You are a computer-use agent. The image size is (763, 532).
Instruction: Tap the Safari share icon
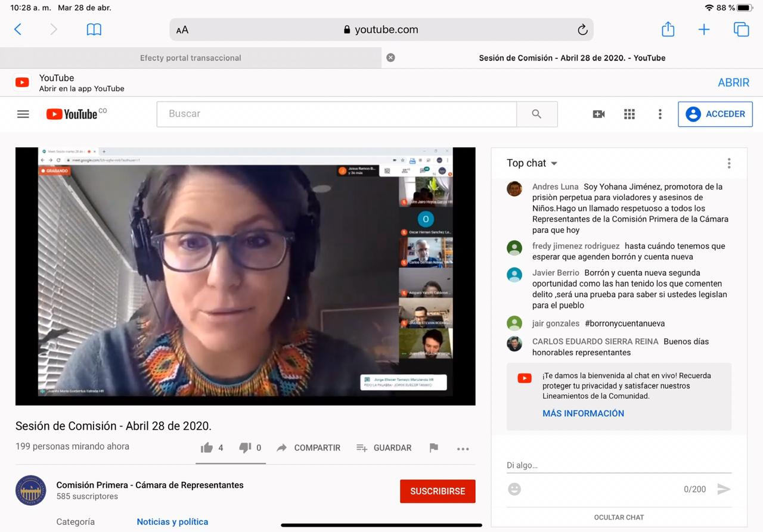point(668,30)
